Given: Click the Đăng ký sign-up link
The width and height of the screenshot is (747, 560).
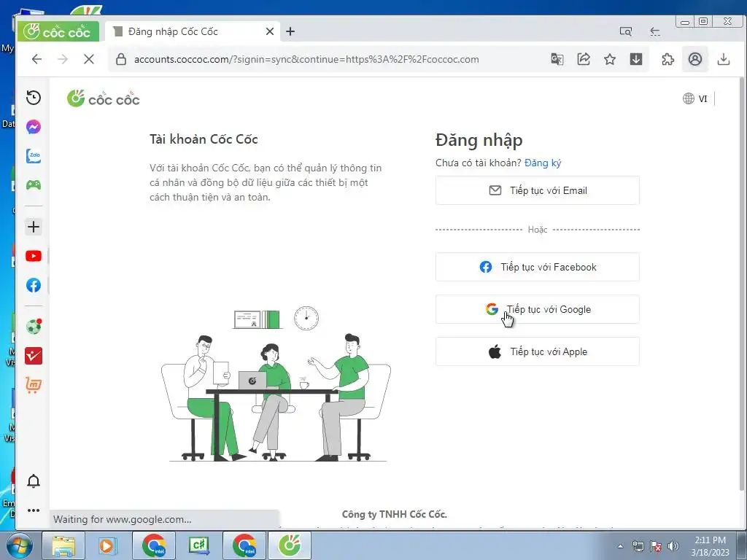Looking at the screenshot, I should click(x=543, y=163).
